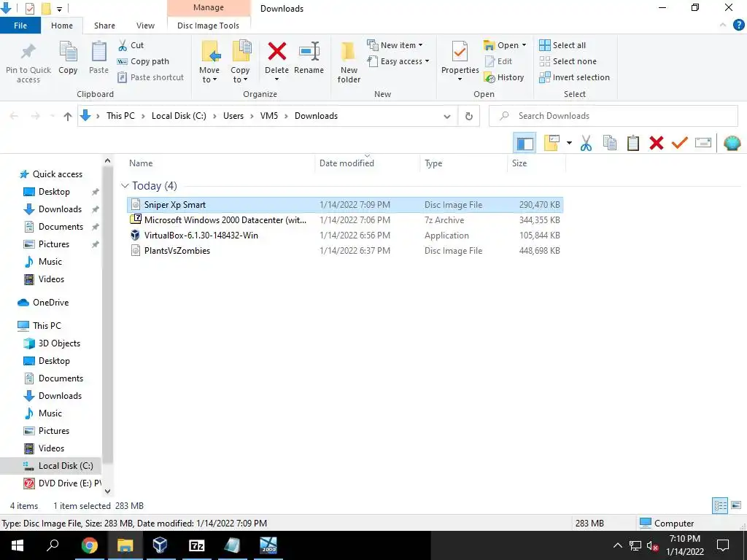Go up one folder with the up arrow
The height and width of the screenshot is (560, 747).
67,116
